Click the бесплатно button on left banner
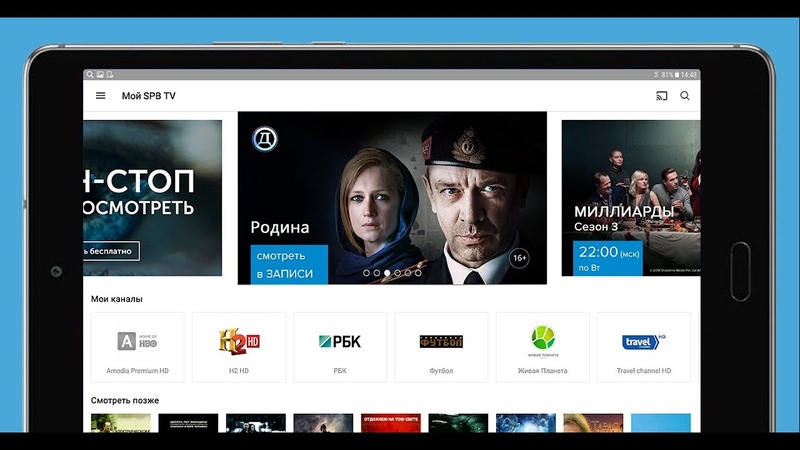The image size is (800, 450). click(x=111, y=251)
